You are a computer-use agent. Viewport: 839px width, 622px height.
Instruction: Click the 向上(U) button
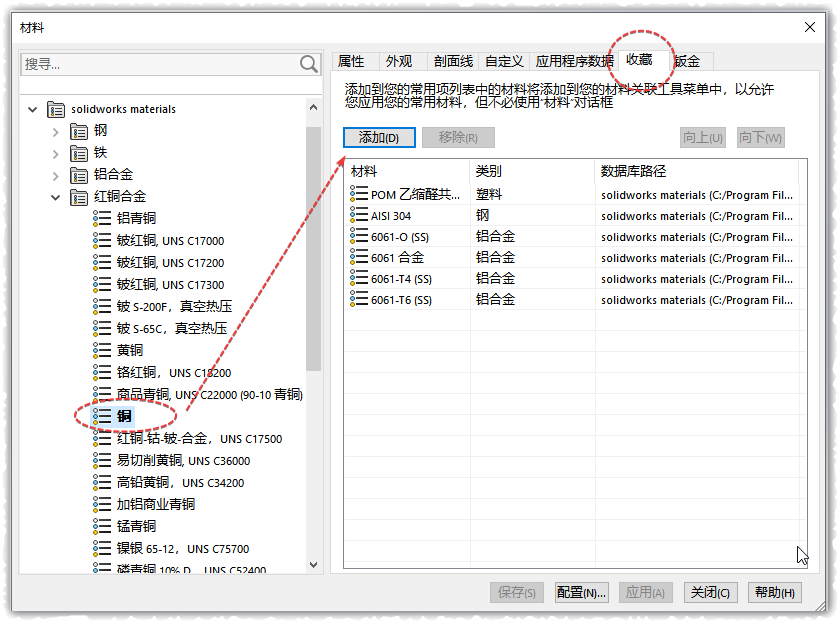tap(703, 138)
